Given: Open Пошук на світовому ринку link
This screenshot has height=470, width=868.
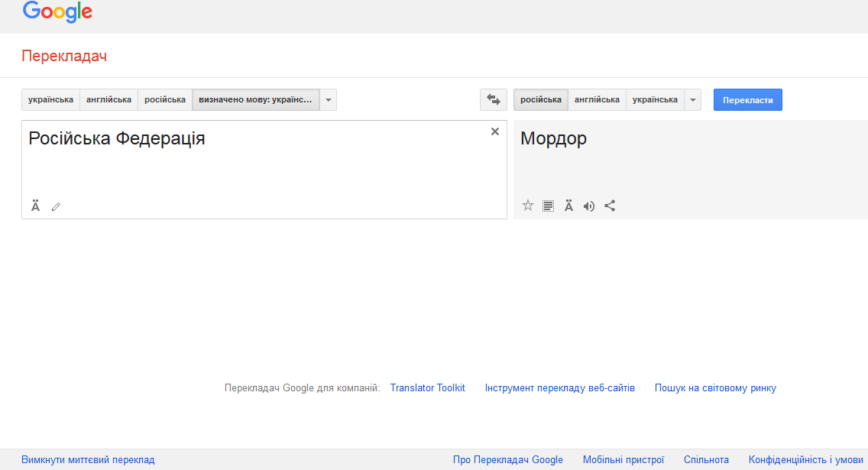Looking at the screenshot, I should coord(715,387).
